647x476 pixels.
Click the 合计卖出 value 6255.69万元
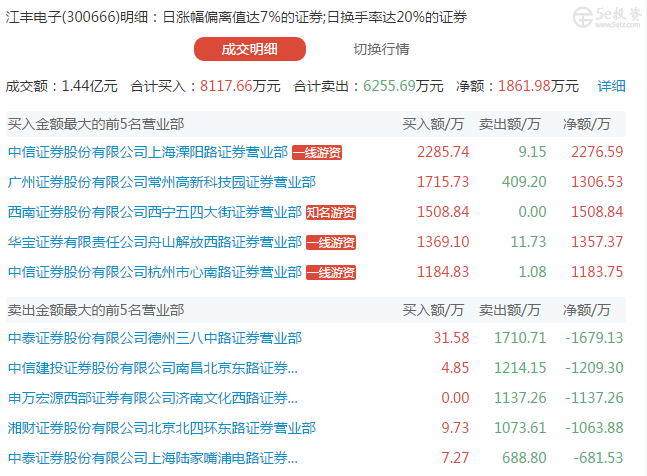[x=403, y=86]
